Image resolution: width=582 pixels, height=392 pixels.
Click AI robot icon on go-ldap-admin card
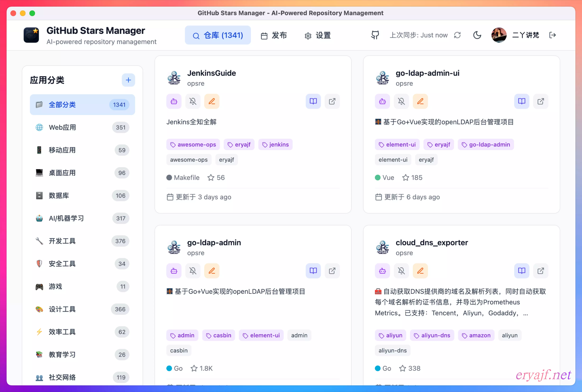pos(174,271)
